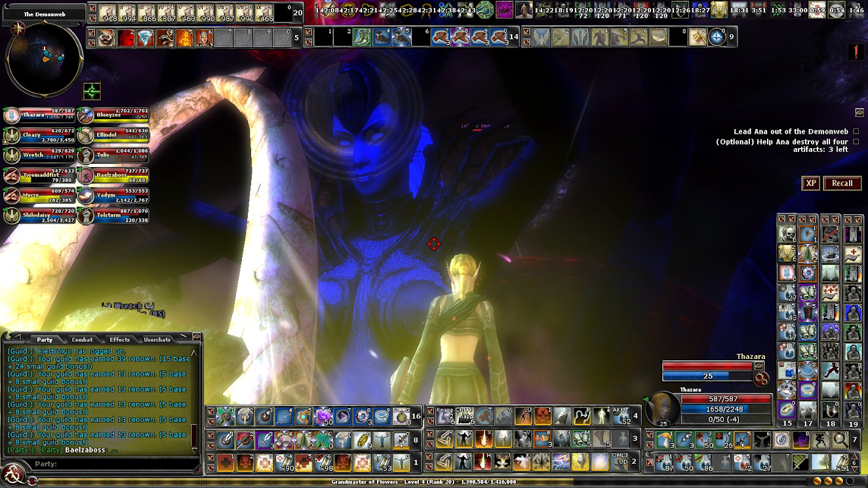Use the potion with count 27 on hotbar 15
The image size is (868, 488).
coord(787,293)
